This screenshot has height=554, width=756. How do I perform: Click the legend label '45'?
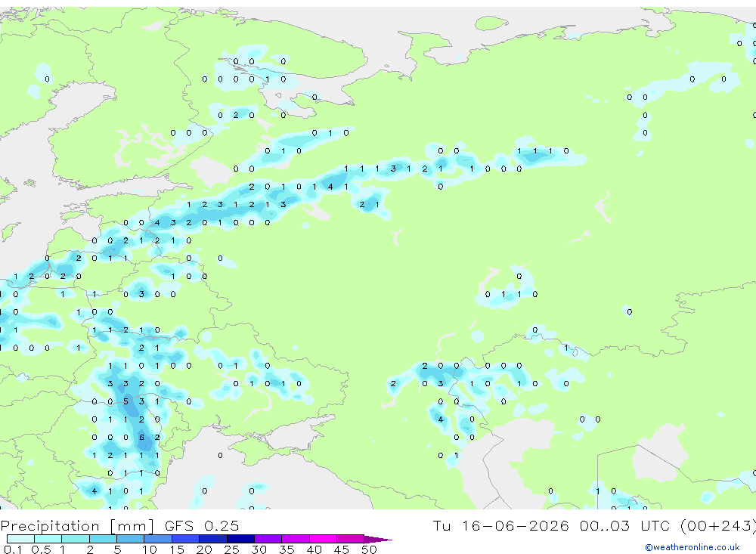tap(342, 549)
